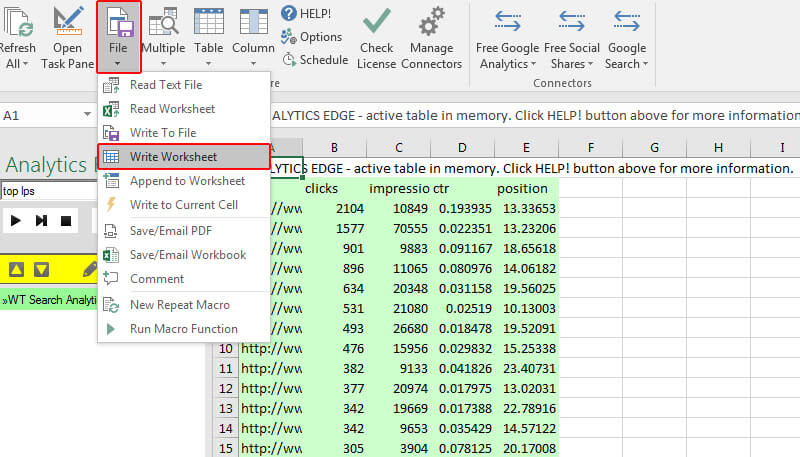Expand the Table dropdown arrow
800x457 pixels.
click(209, 64)
